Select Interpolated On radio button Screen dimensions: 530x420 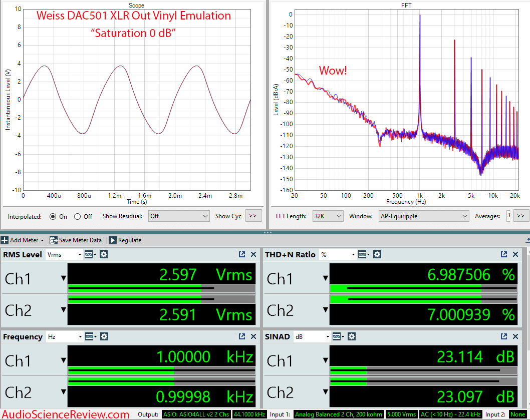click(x=53, y=217)
